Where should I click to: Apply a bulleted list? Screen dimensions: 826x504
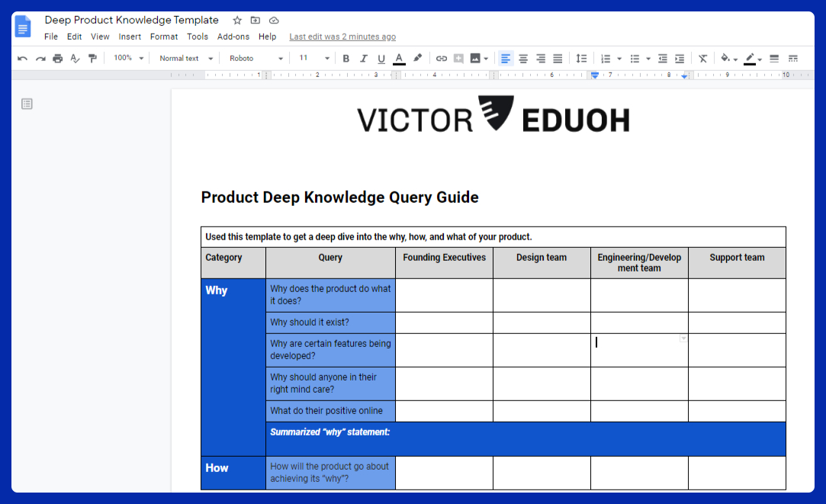(635, 59)
